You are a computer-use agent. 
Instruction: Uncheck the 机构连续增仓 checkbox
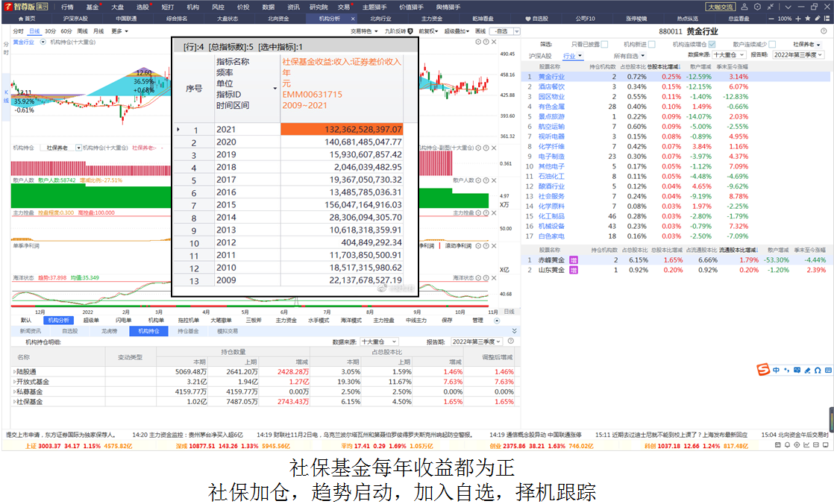(x=712, y=45)
